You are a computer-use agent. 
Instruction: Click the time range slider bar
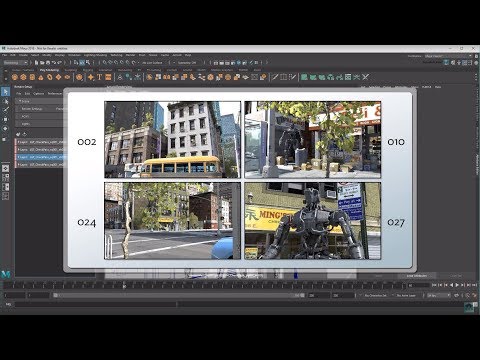pos(179,295)
